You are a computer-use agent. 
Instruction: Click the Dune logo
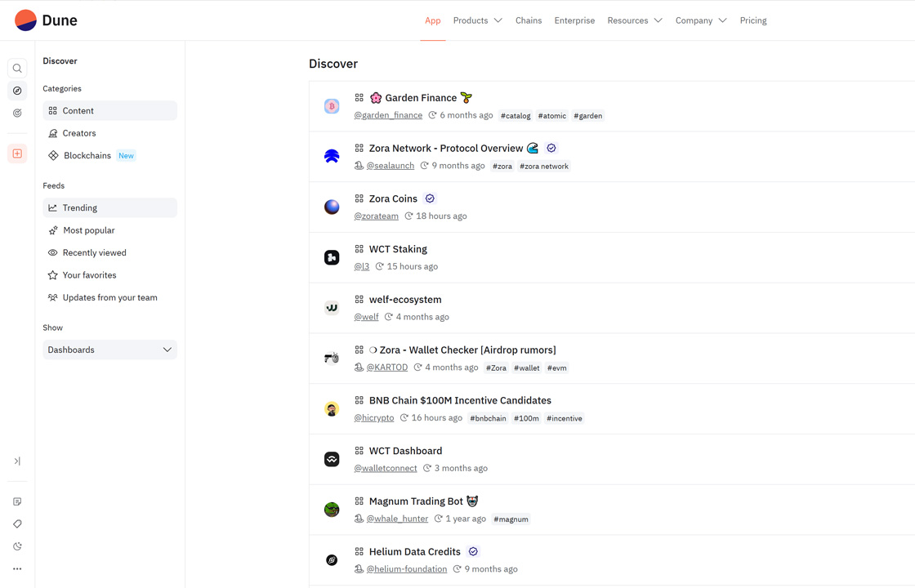(x=46, y=20)
